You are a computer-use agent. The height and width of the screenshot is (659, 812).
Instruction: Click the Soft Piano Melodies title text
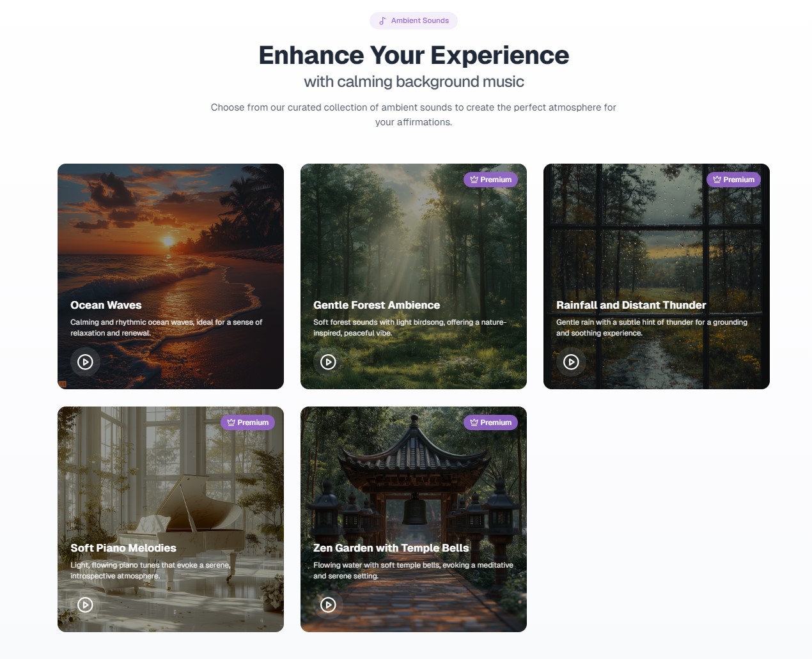click(123, 548)
